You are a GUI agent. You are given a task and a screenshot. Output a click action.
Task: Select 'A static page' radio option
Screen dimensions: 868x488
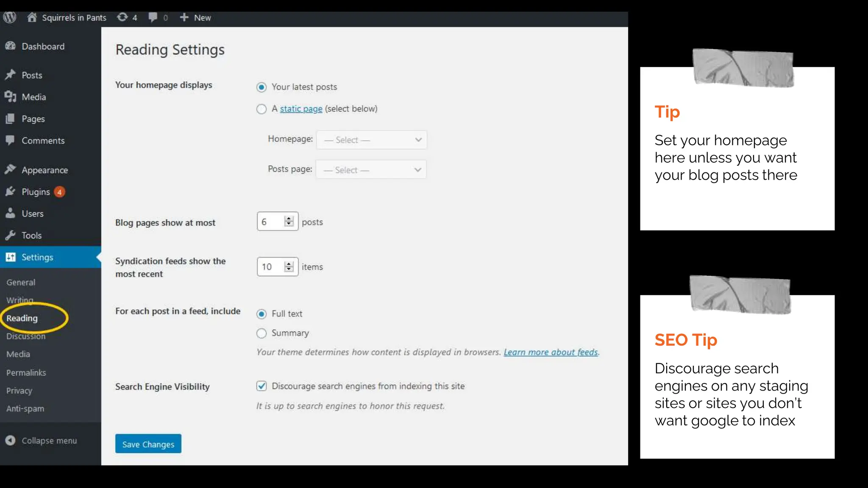pos(262,109)
